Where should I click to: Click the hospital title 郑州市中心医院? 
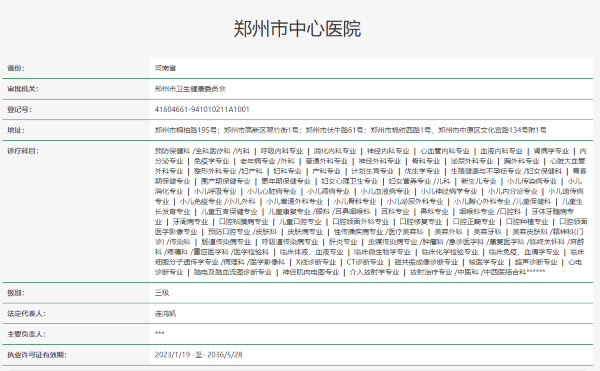coord(297,29)
